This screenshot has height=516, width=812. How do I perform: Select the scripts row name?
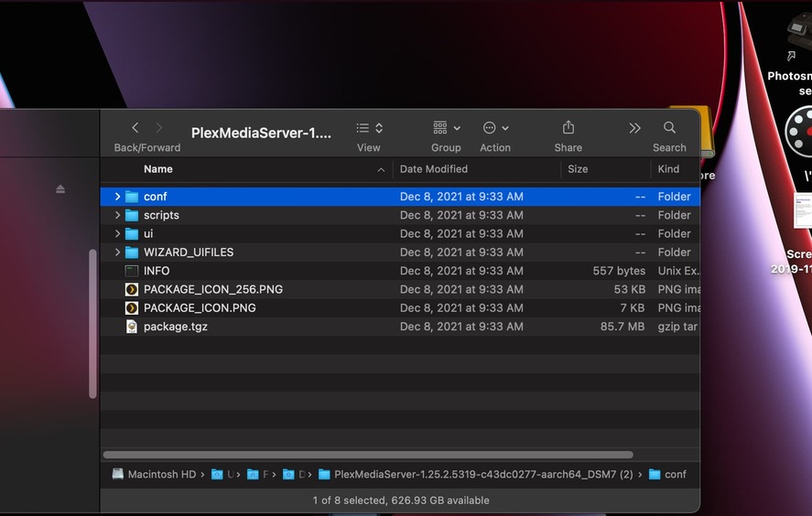(161, 215)
